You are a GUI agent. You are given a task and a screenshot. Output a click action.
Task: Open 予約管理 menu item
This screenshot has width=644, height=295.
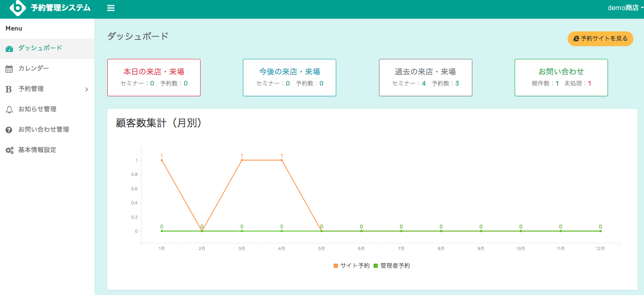pos(47,89)
